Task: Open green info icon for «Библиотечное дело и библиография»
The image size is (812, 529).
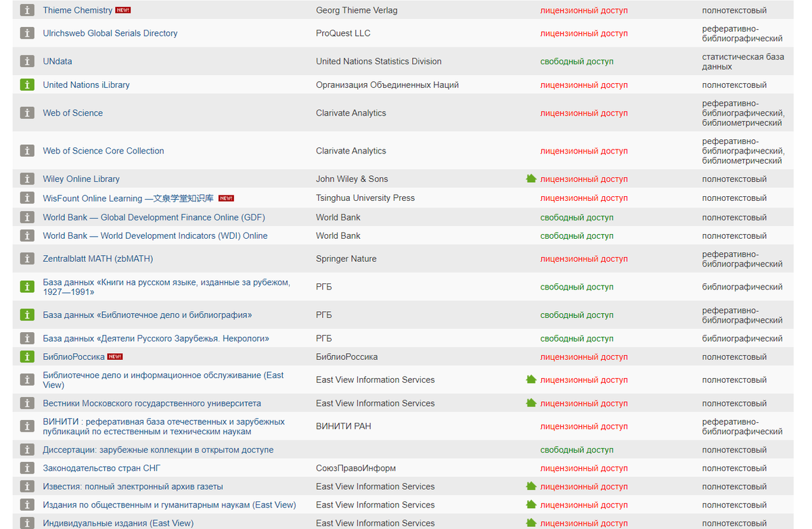Action: click(27, 315)
